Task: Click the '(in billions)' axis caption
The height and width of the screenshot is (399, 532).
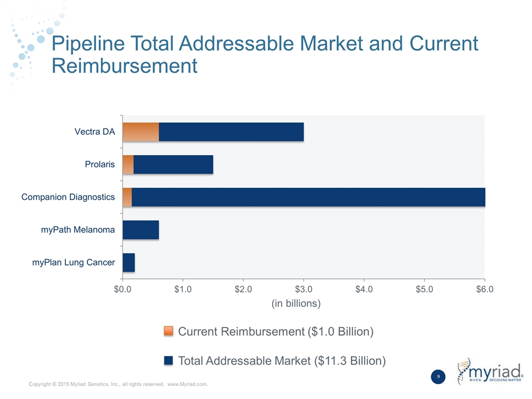Action: pyautogui.click(x=296, y=303)
